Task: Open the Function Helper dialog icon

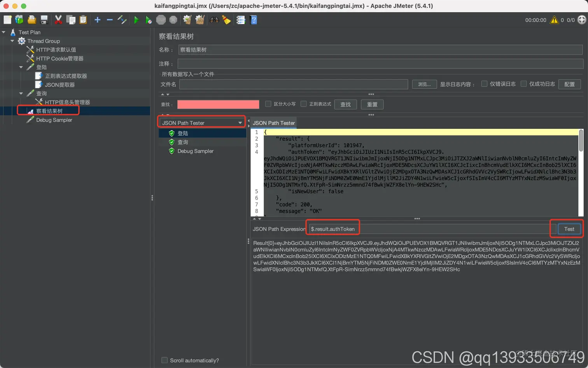Action: coord(241,20)
